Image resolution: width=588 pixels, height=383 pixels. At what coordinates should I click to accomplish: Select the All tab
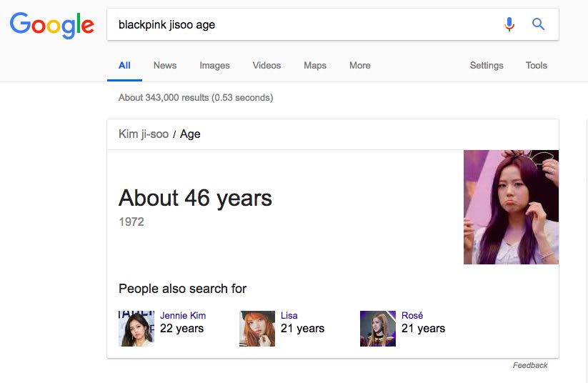click(x=124, y=65)
